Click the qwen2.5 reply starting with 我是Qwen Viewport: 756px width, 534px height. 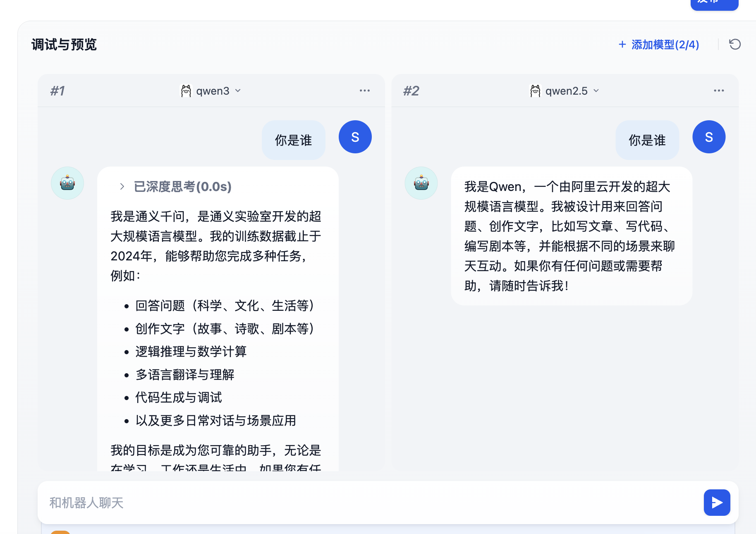point(571,236)
